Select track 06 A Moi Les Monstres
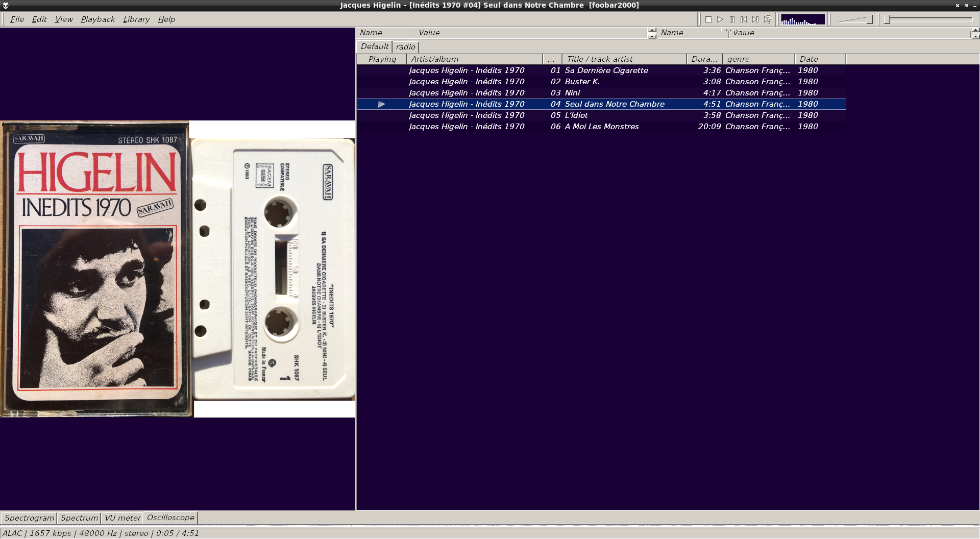980x539 pixels. coord(601,127)
